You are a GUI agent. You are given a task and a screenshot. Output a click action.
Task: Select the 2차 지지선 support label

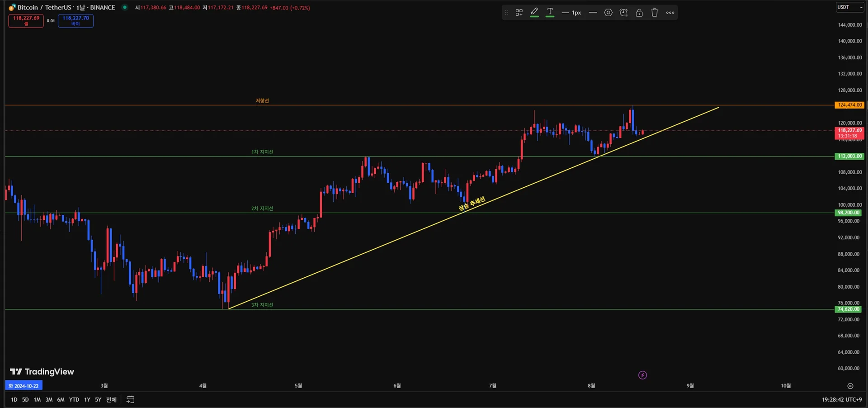262,209
